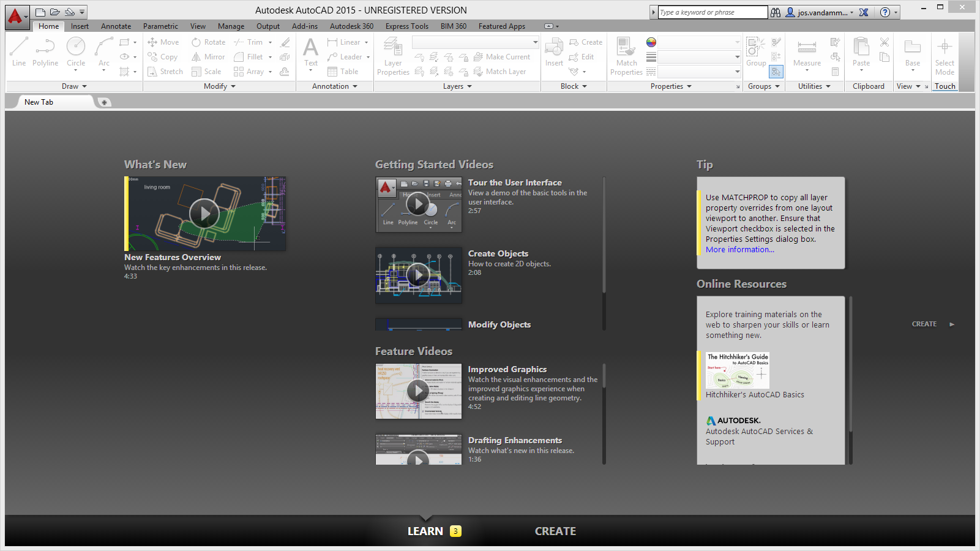The image size is (980, 551).
Task: Expand the Draw panel
Action: 74,86
